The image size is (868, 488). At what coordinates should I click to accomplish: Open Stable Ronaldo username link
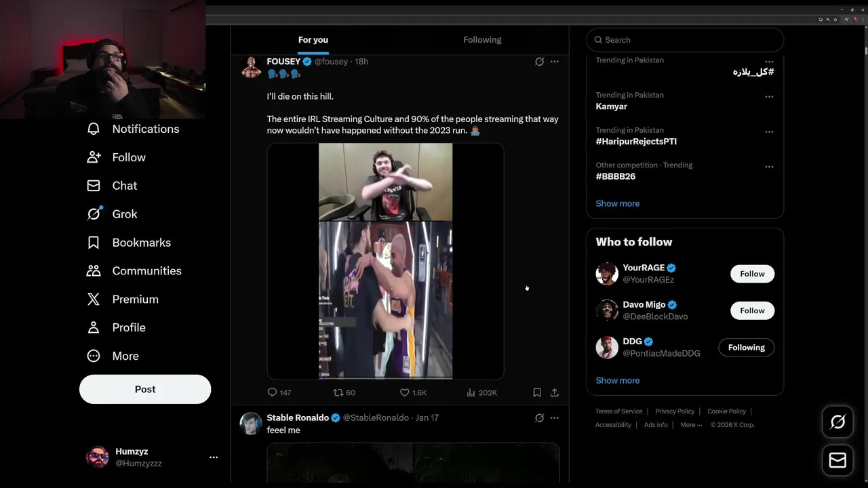(x=376, y=418)
